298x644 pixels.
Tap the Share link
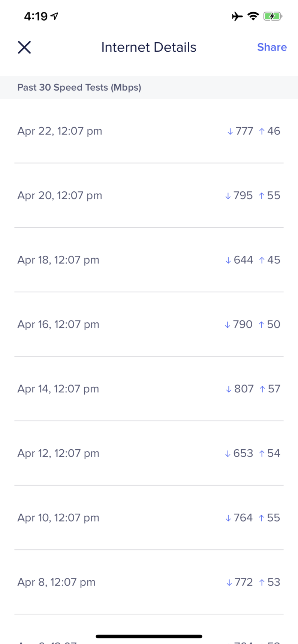coord(272,47)
